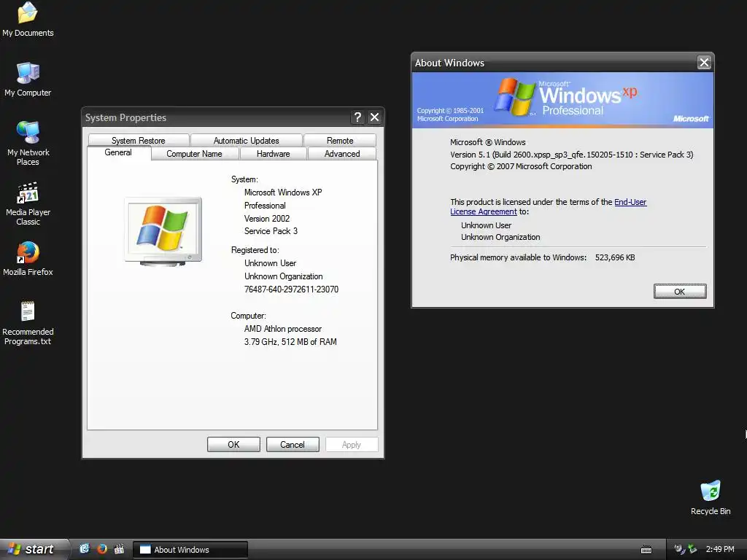
Task: Select My Network Places icon
Action: 28,143
